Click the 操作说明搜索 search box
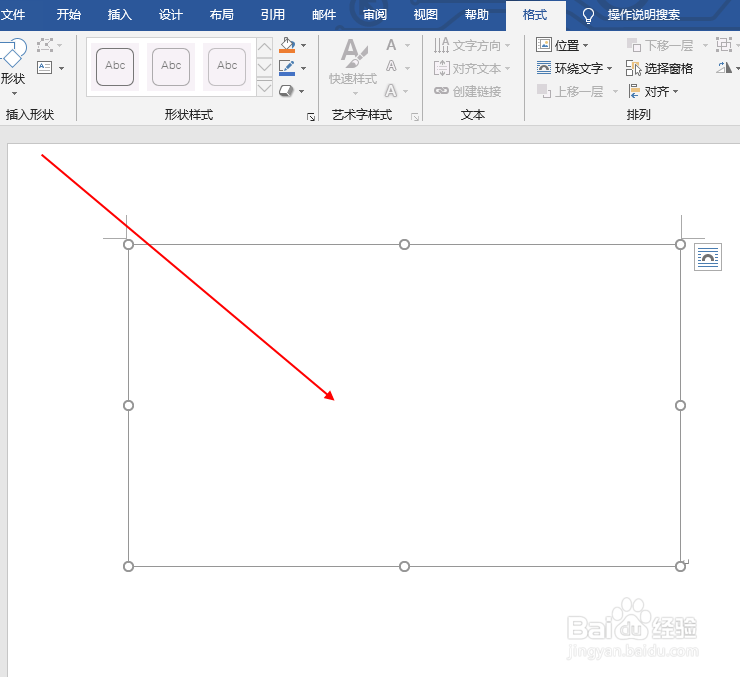The image size is (740, 677). pos(644,15)
